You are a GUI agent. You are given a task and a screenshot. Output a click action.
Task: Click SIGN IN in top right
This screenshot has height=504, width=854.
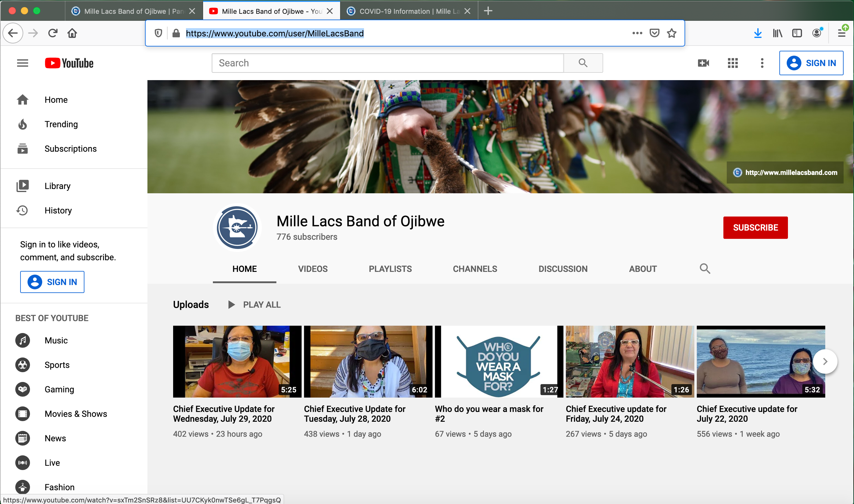pyautogui.click(x=811, y=63)
